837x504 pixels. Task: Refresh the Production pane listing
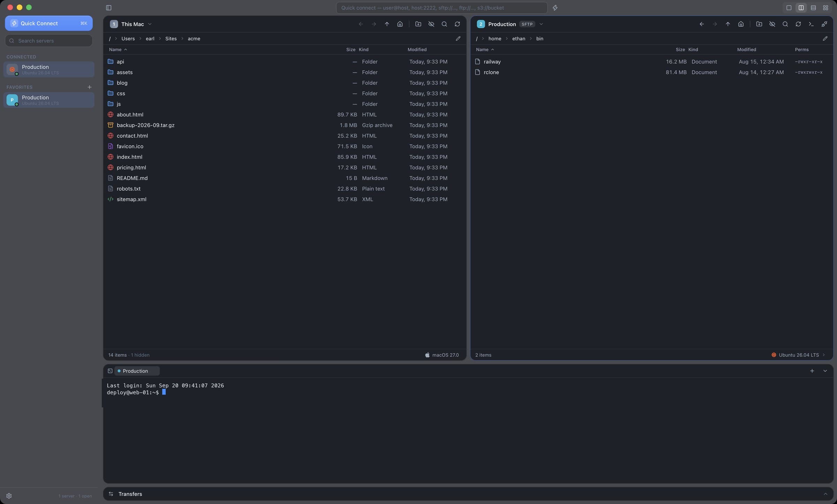point(798,24)
